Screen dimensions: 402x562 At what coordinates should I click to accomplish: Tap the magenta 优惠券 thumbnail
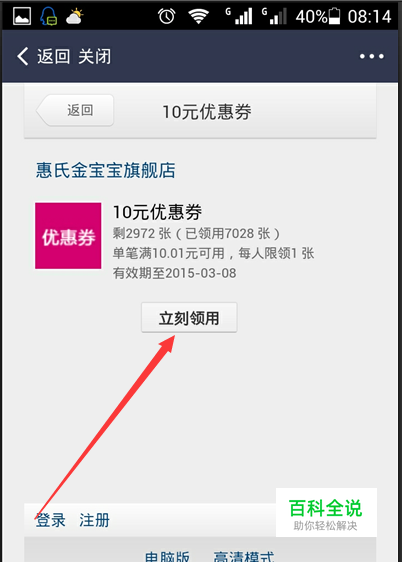(68, 236)
